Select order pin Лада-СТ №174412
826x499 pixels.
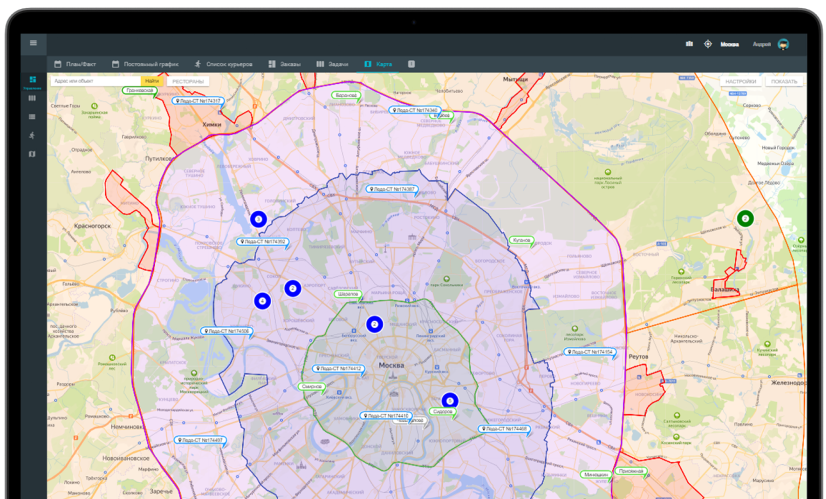pyautogui.click(x=339, y=369)
